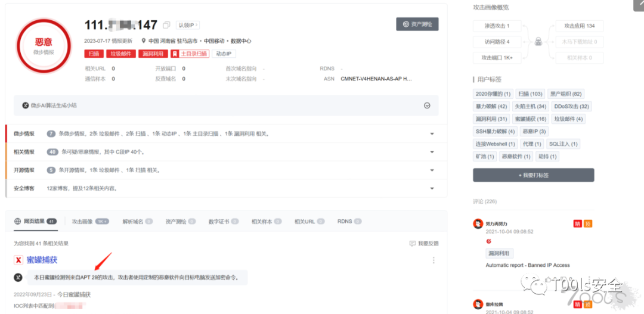This screenshot has height=314, width=644.
Task: Select the 劫持 (1) user tag
Action: click(547, 156)
